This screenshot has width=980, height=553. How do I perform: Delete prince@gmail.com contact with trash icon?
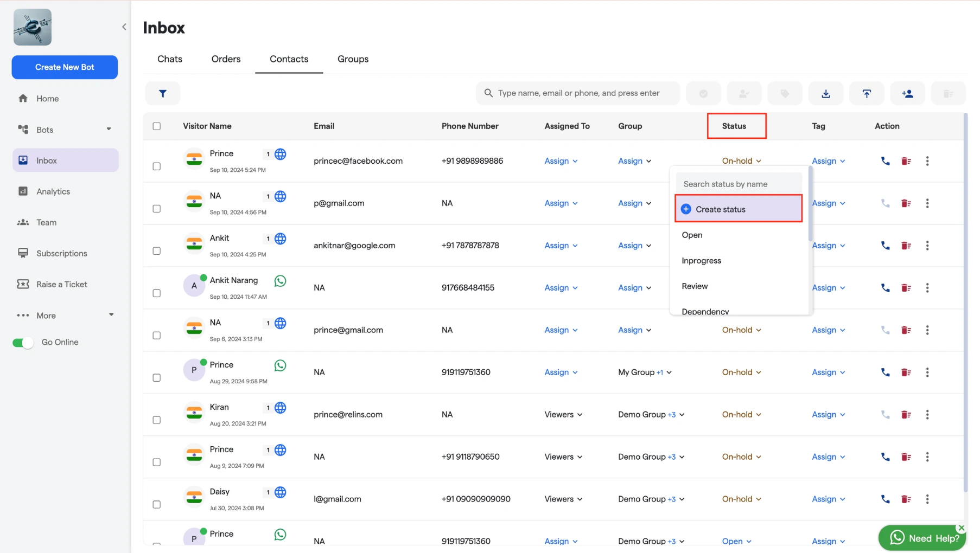click(x=906, y=330)
